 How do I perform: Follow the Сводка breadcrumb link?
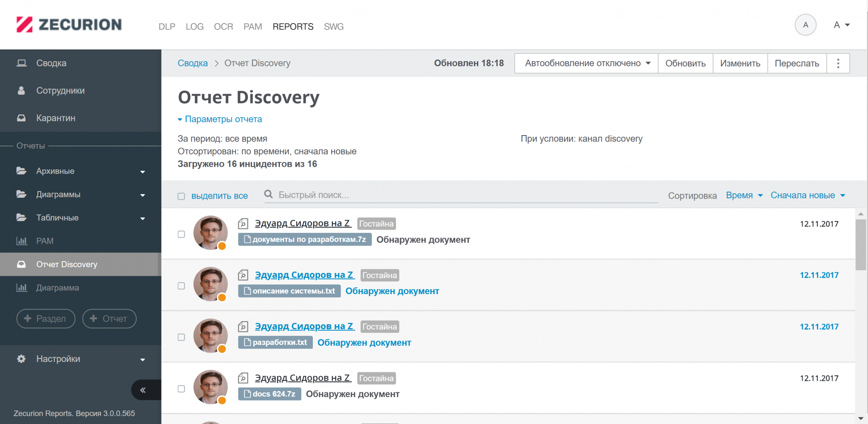[x=192, y=63]
